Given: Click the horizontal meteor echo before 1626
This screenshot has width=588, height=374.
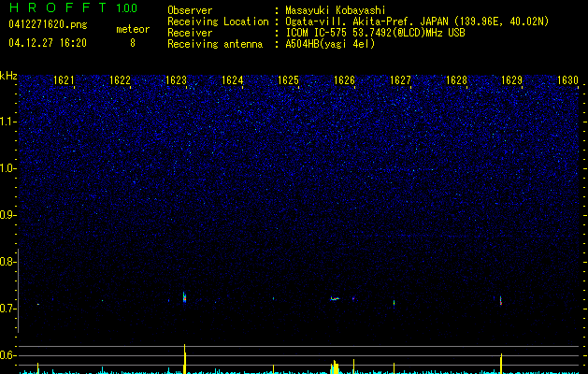Looking at the screenshot, I should [335, 298].
